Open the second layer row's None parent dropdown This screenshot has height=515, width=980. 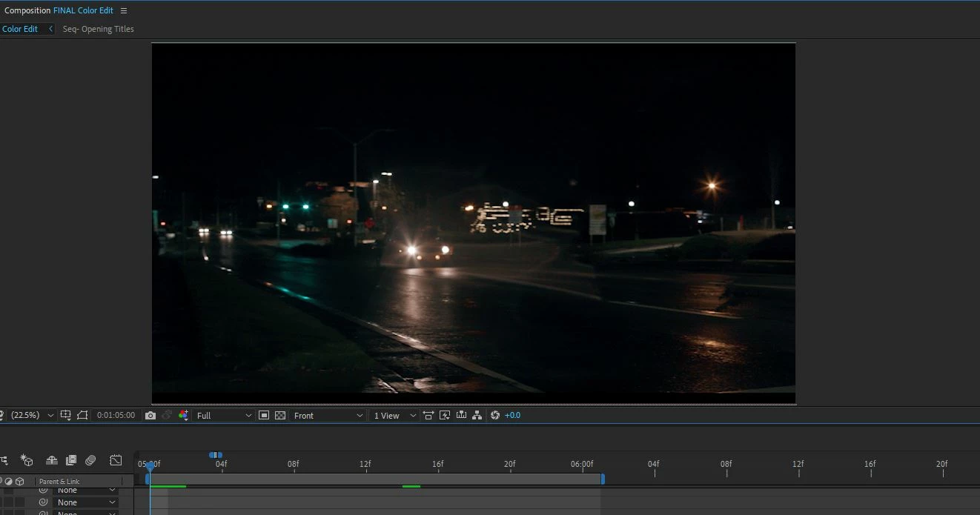click(86, 502)
